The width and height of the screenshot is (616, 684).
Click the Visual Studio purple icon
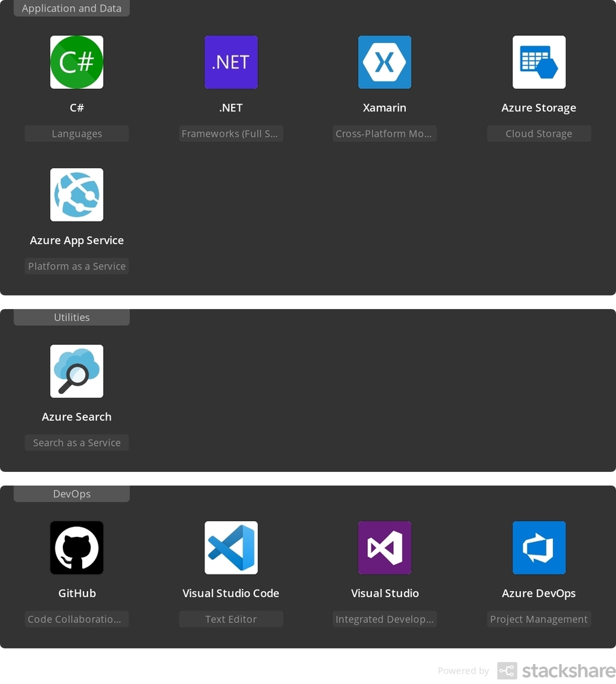pyautogui.click(x=384, y=548)
